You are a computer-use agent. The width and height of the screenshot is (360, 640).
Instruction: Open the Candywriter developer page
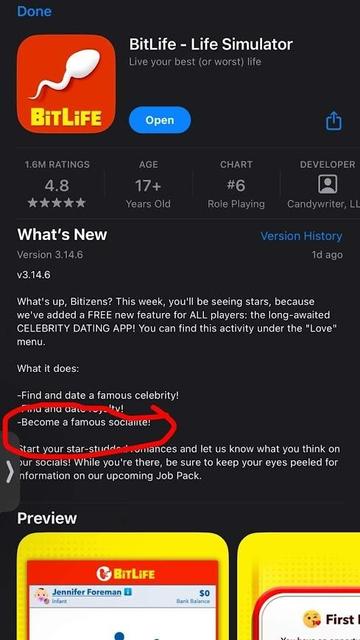click(323, 185)
